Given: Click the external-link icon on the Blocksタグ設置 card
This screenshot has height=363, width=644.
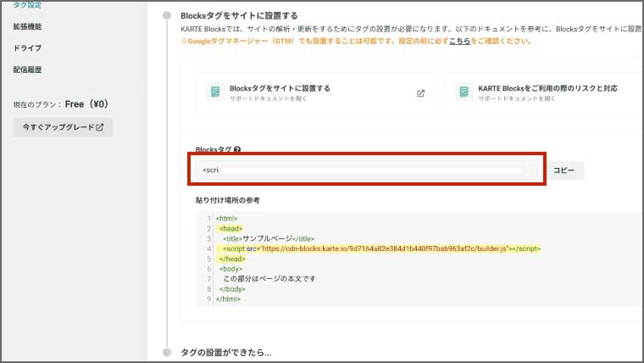Looking at the screenshot, I should [420, 93].
